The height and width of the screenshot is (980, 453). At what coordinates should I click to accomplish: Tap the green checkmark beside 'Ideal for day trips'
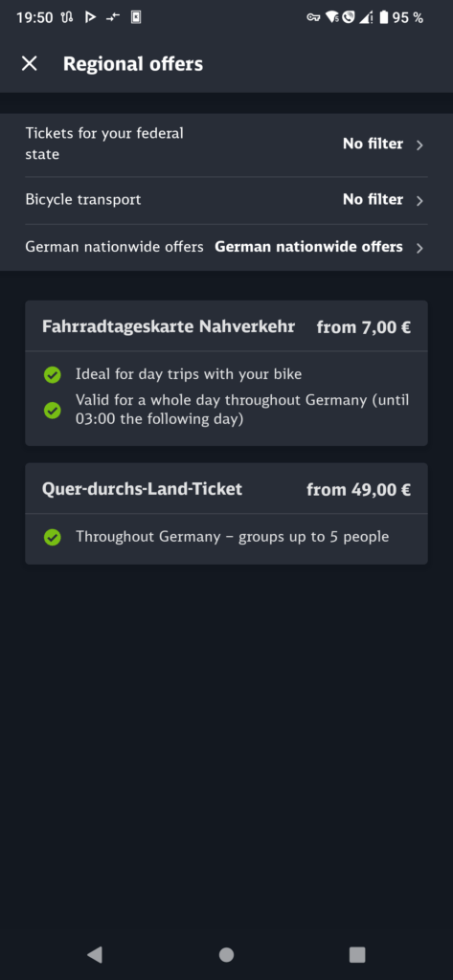[53, 375]
